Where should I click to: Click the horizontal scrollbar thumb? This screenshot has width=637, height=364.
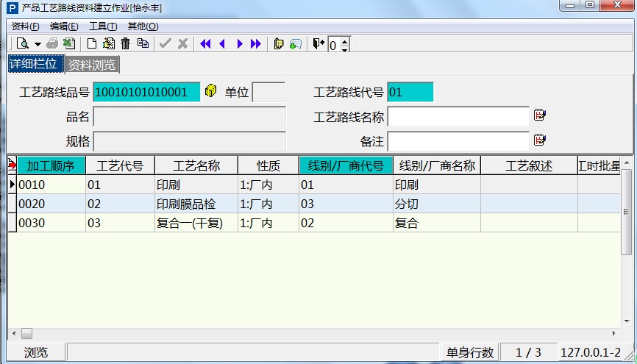(x=26, y=334)
